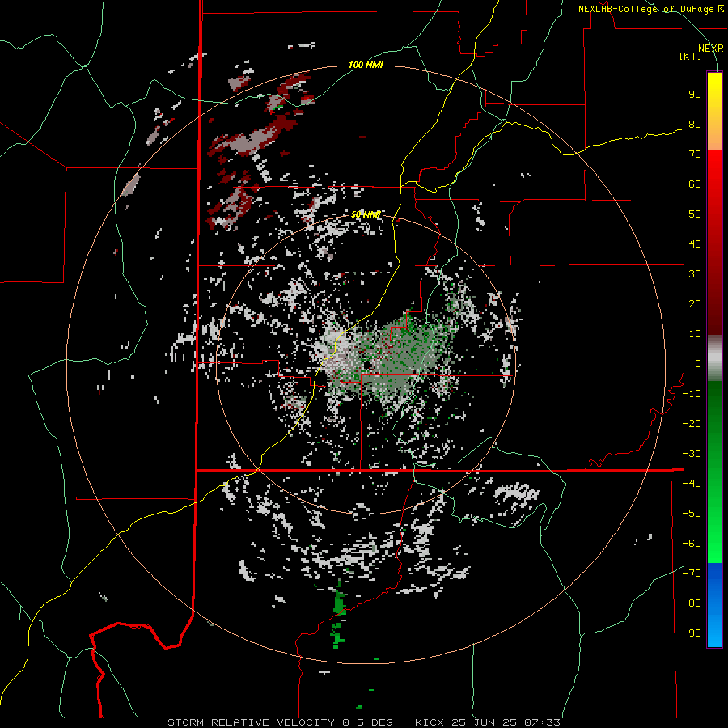Screen dimensions: 728x728
Task: Click the -90 value on velocity scale
Action: pos(692,633)
